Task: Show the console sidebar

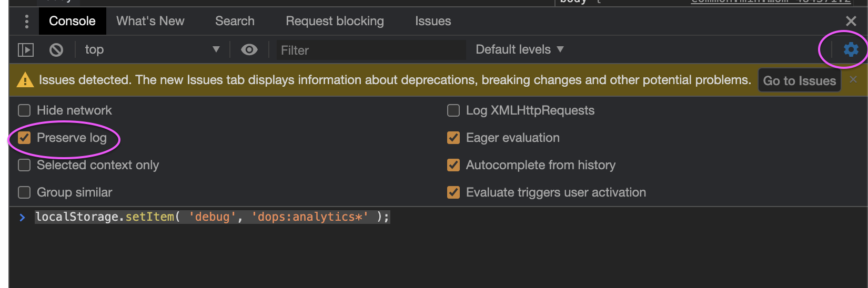Action: 26,50
